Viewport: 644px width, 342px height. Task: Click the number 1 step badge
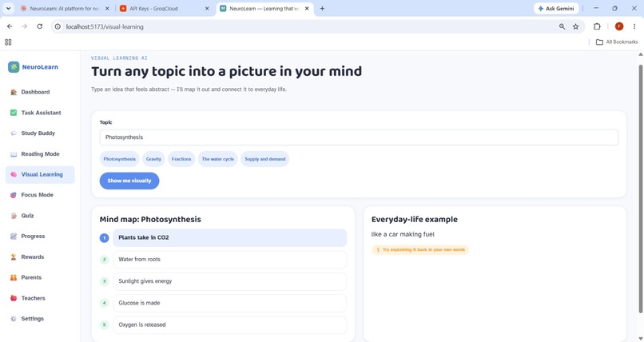coord(105,237)
